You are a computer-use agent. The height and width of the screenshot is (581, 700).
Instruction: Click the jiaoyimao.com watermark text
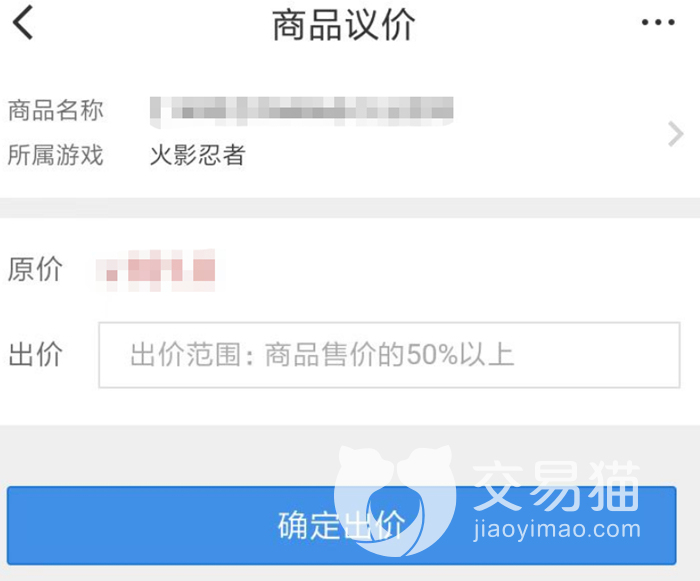pos(557,530)
